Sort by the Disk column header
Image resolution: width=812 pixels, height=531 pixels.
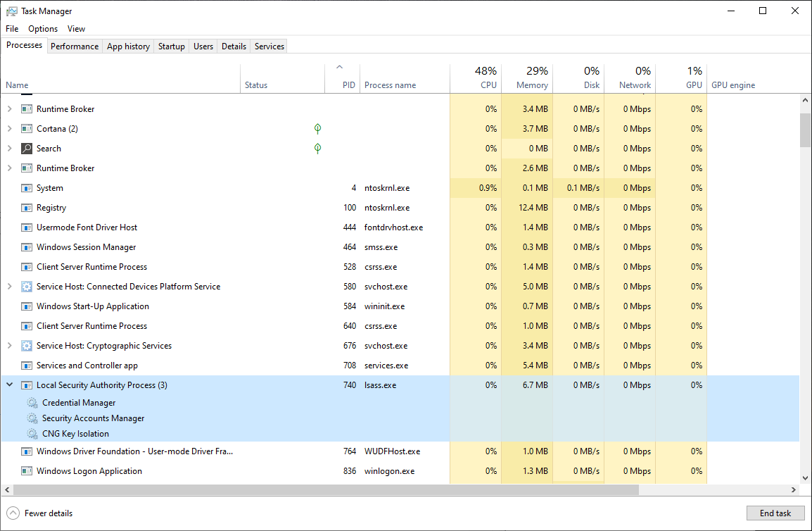click(x=578, y=77)
